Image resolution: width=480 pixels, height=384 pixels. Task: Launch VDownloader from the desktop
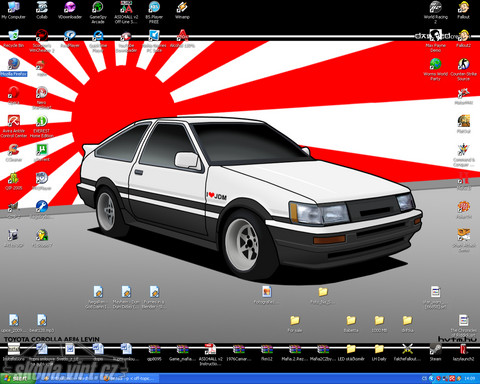point(70,10)
